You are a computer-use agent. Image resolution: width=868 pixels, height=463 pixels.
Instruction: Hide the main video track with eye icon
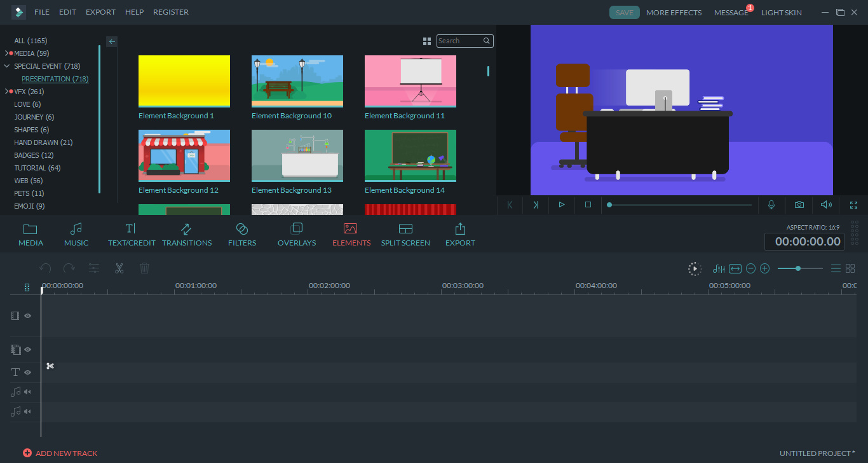click(x=28, y=315)
